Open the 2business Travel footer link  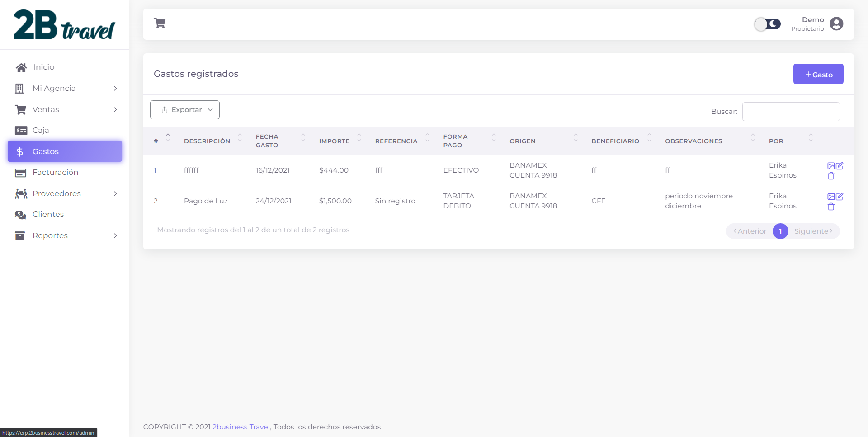(241, 427)
